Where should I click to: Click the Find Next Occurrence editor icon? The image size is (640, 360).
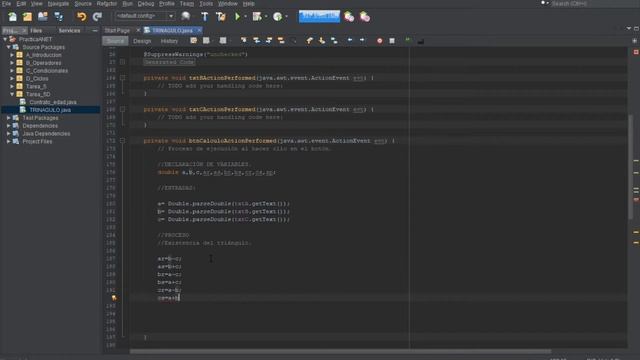(x=269, y=40)
